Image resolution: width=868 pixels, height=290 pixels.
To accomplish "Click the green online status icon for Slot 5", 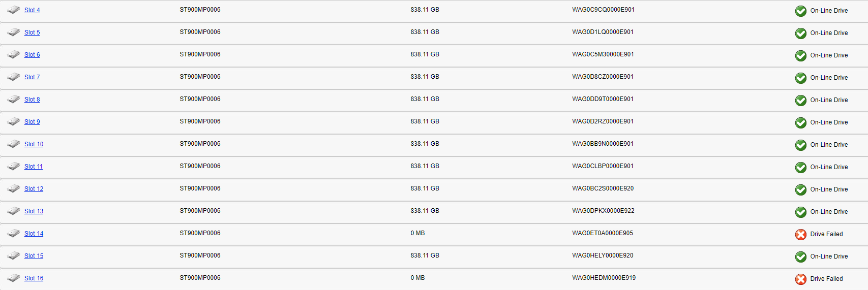I will point(801,33).
